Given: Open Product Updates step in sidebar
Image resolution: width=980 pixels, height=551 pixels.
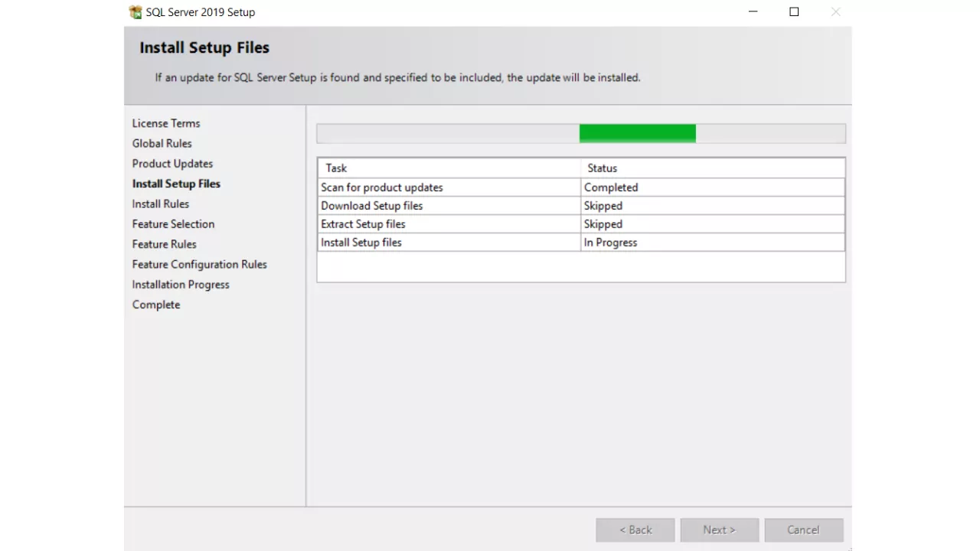Looking at the screenshot, I should (172, 164).
